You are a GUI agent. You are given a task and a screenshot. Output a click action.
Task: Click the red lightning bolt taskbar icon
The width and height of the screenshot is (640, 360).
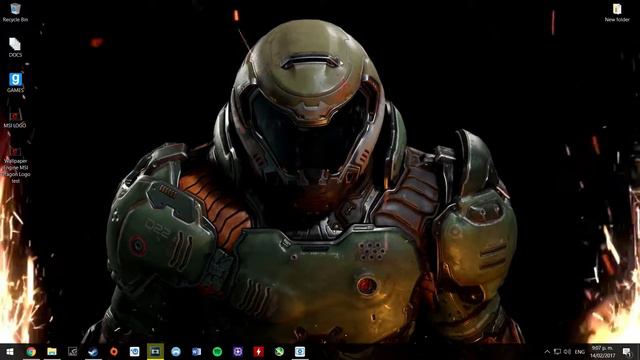pos(258,351)
